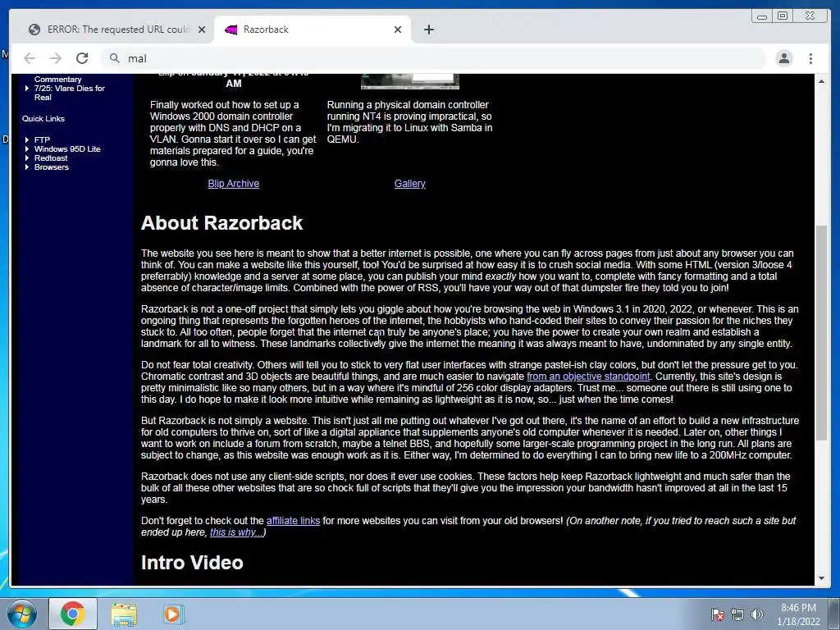Open the Chrome three-dot menu

tap(810, 58)
